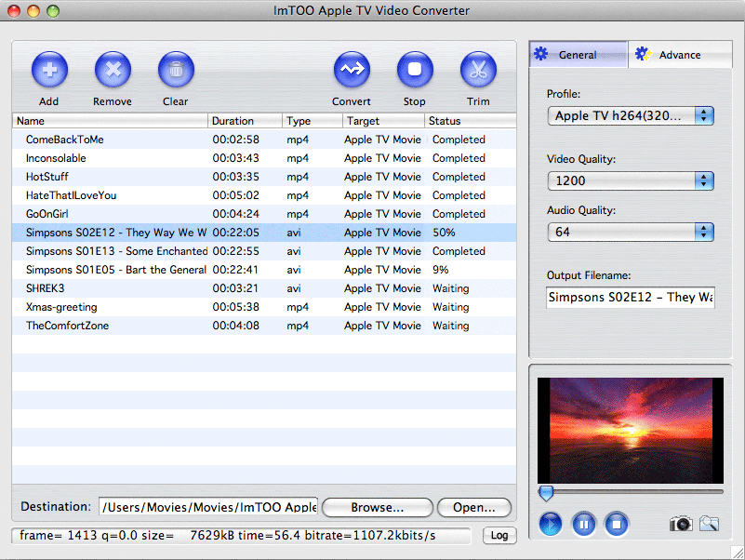The image size is (745, 560).
Task: Select the TheComfortZone file row
Action: 264,326
